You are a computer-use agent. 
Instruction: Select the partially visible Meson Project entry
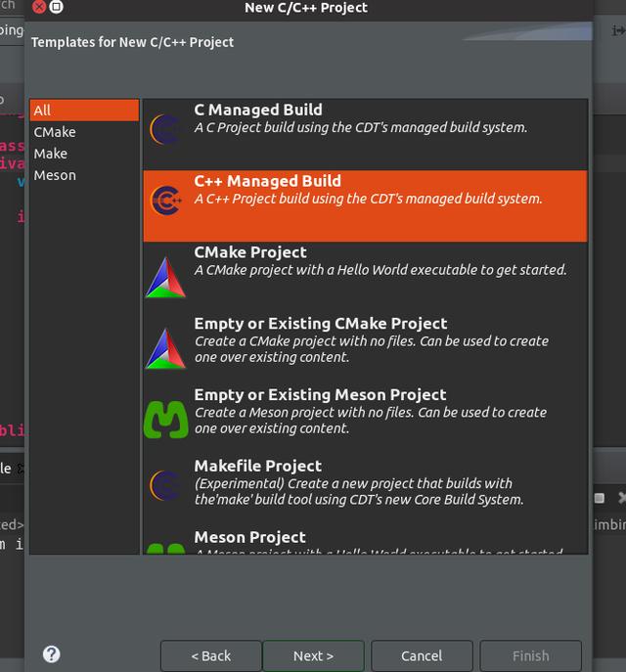click(x=250, y=538)
